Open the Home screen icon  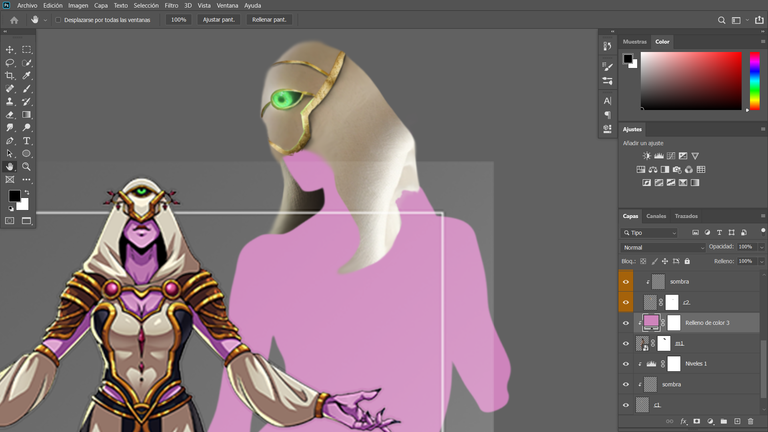14,20
